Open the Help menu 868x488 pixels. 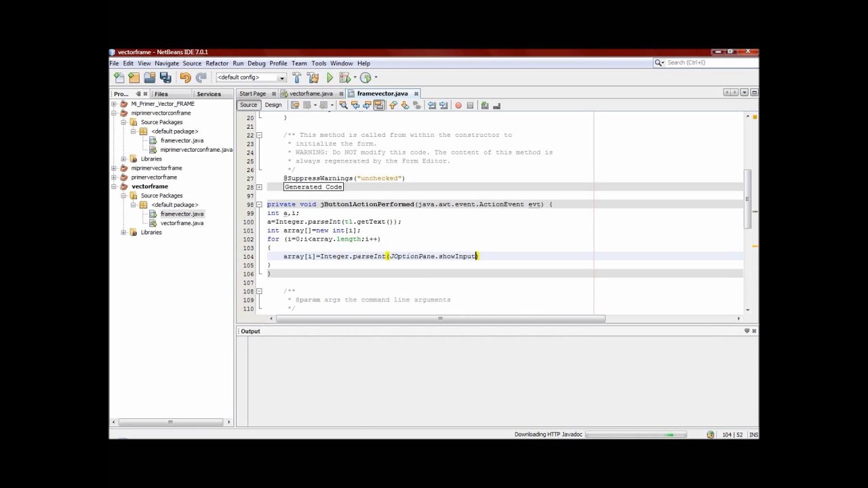(x=363, y=63)
